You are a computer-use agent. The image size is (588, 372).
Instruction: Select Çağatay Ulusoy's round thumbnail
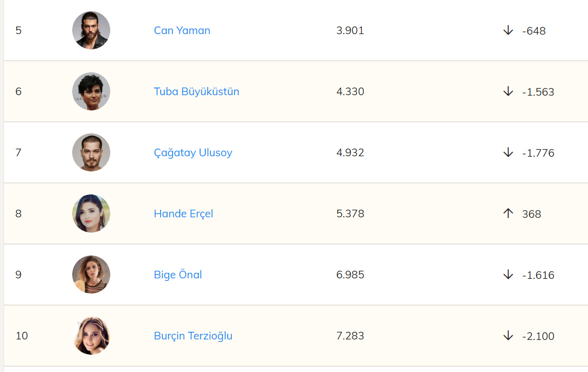pos(91,153)
